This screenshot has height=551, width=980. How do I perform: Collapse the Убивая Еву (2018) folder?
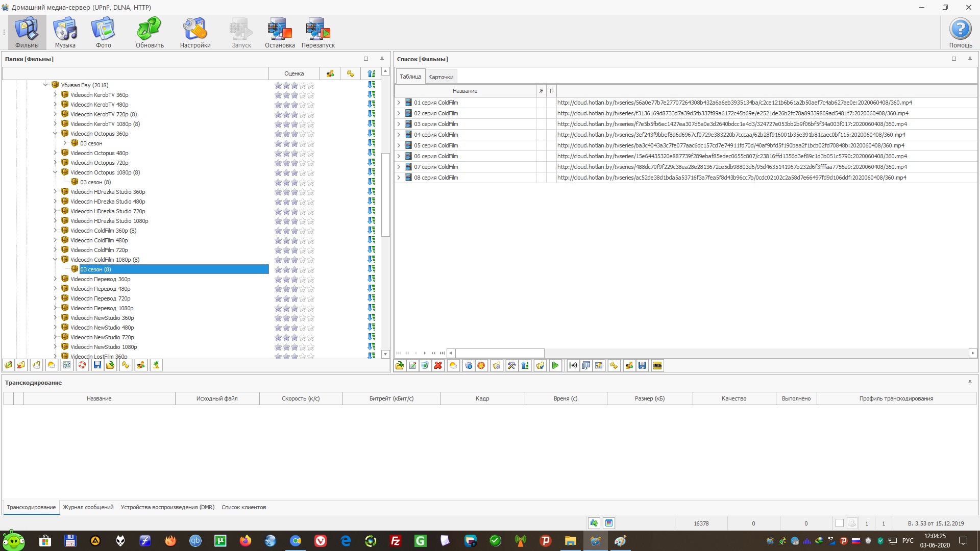45,85
